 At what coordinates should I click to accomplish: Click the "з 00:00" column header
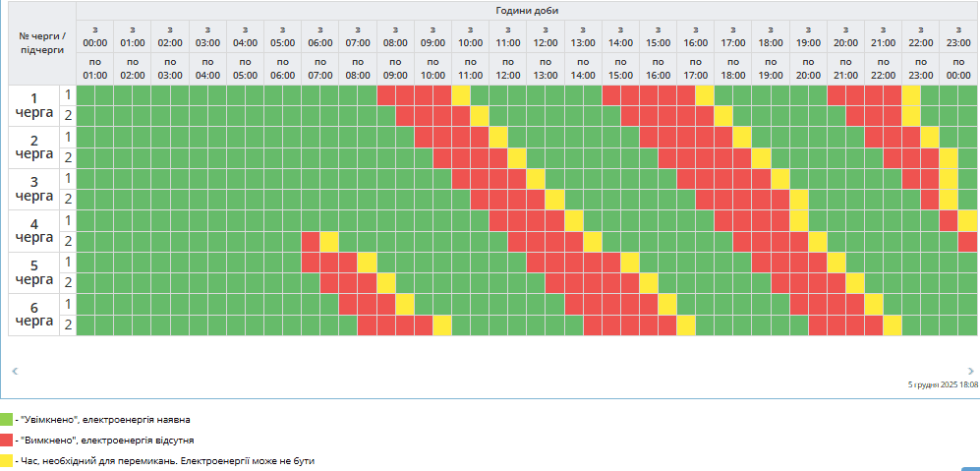tap(95, 36)
